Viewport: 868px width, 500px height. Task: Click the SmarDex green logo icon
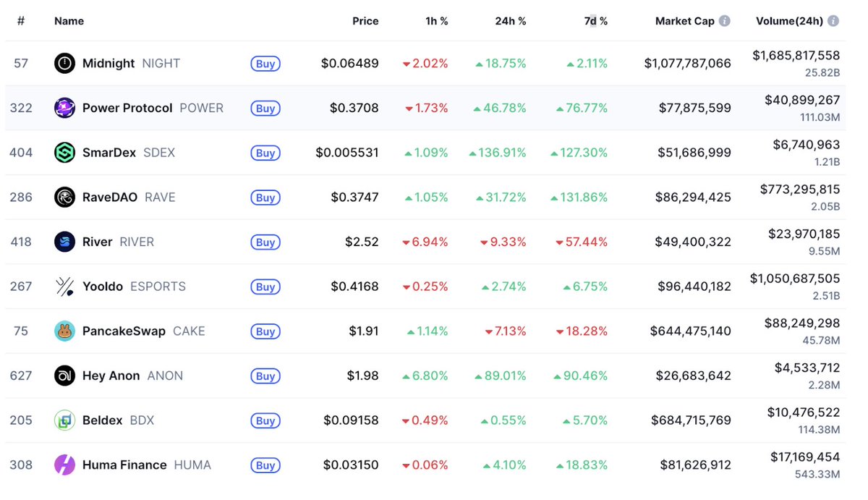tap(64, 153)
